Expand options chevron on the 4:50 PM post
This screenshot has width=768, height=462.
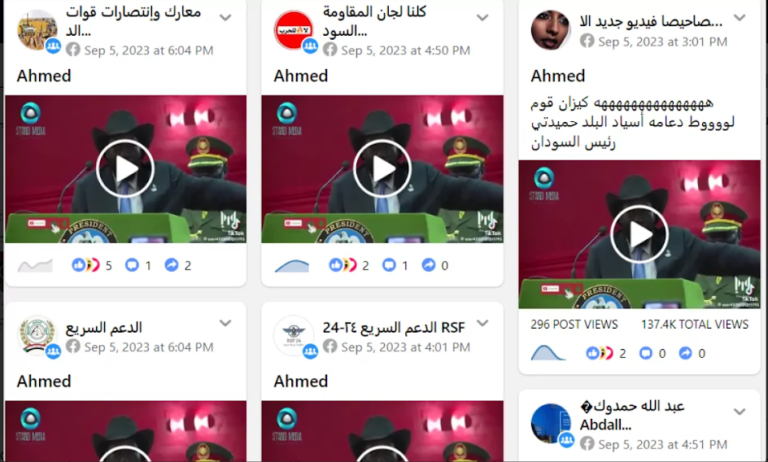(x=482, y=18)
